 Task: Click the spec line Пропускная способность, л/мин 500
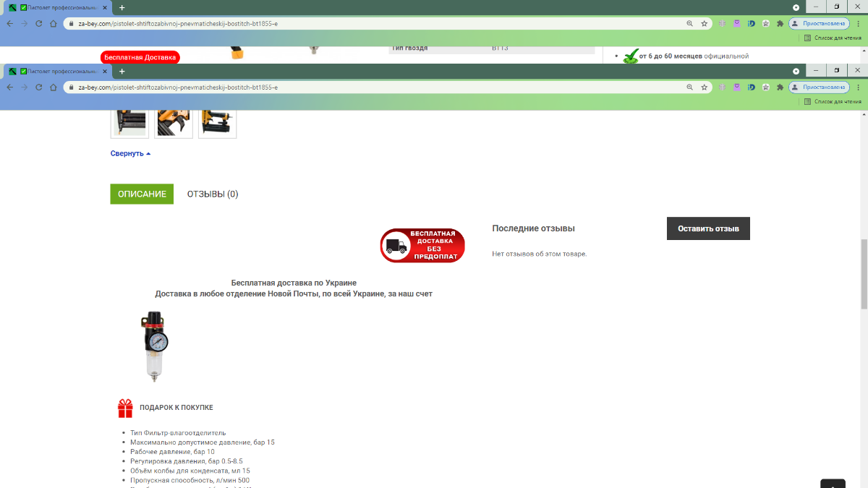(x=190, y=480)
